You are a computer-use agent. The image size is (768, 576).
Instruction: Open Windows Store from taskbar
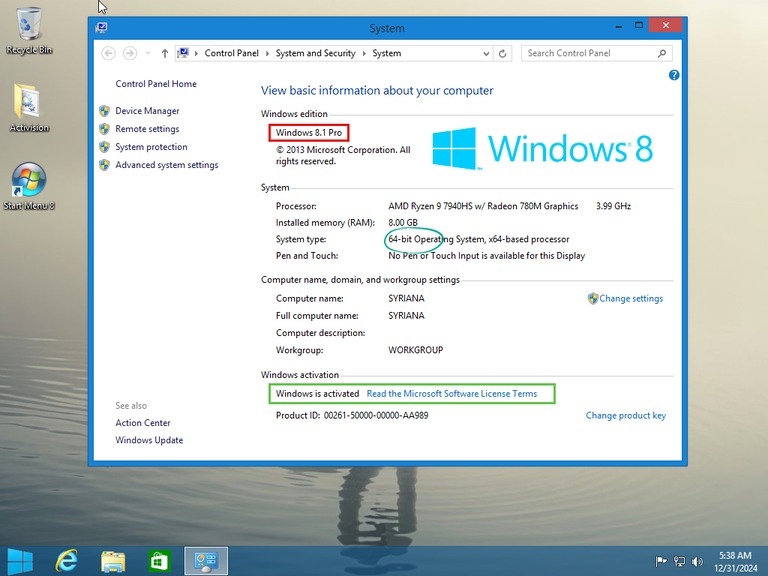coord(159,561)
